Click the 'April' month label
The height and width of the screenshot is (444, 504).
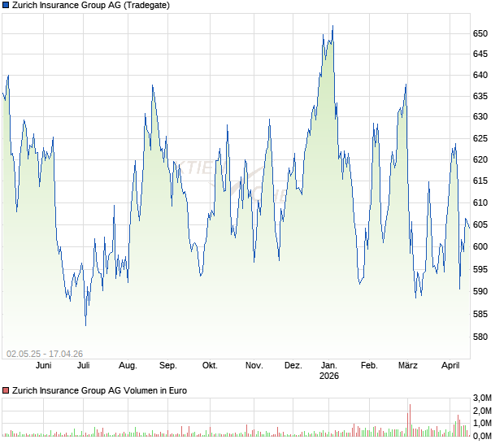450,366
